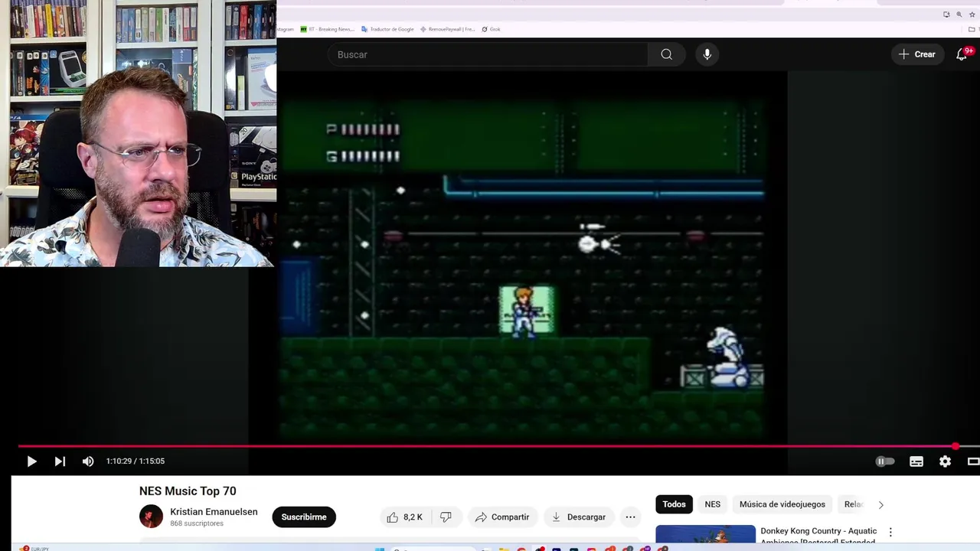Click the search magnifier button
The width and height of the screenshot is (980, 551).
(666, 54)
